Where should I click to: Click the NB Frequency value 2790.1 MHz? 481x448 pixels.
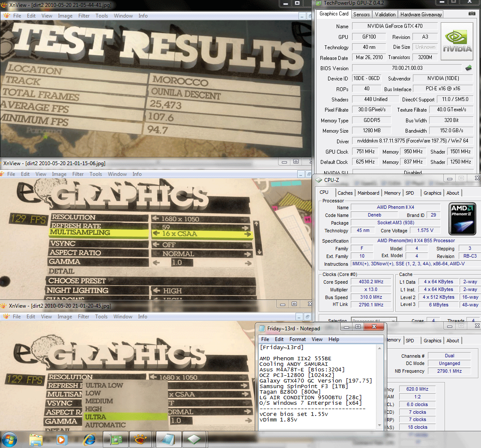pos(449,371)
